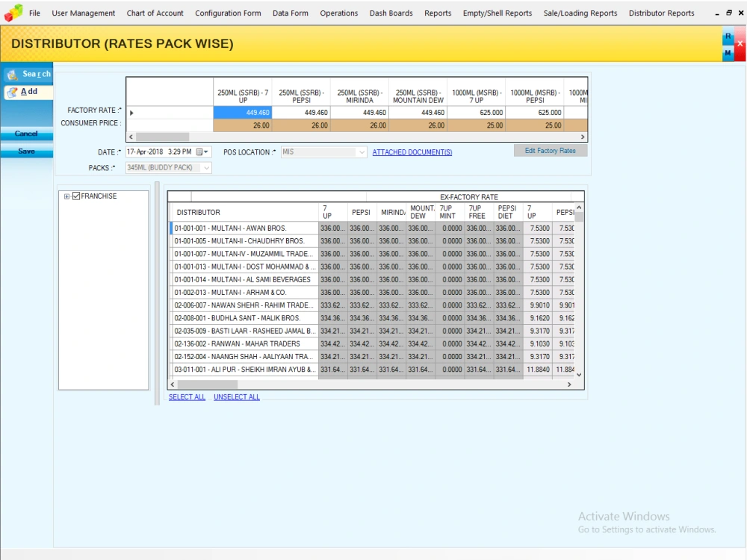Open the Dash Boards menu
The height and width of the screenshot is (560, 747).
(x=391, y=13)
